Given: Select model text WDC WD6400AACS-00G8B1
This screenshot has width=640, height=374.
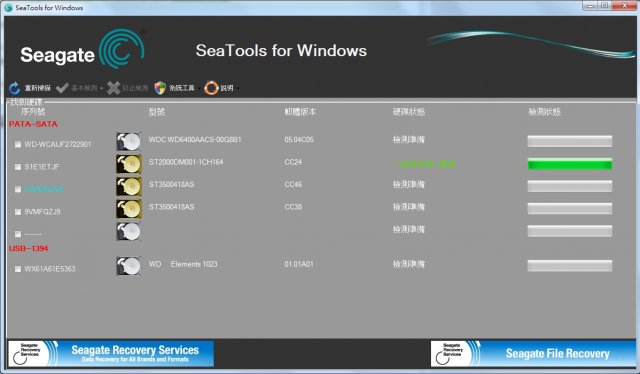Looking at the screenshot, I should coord(195,140).
